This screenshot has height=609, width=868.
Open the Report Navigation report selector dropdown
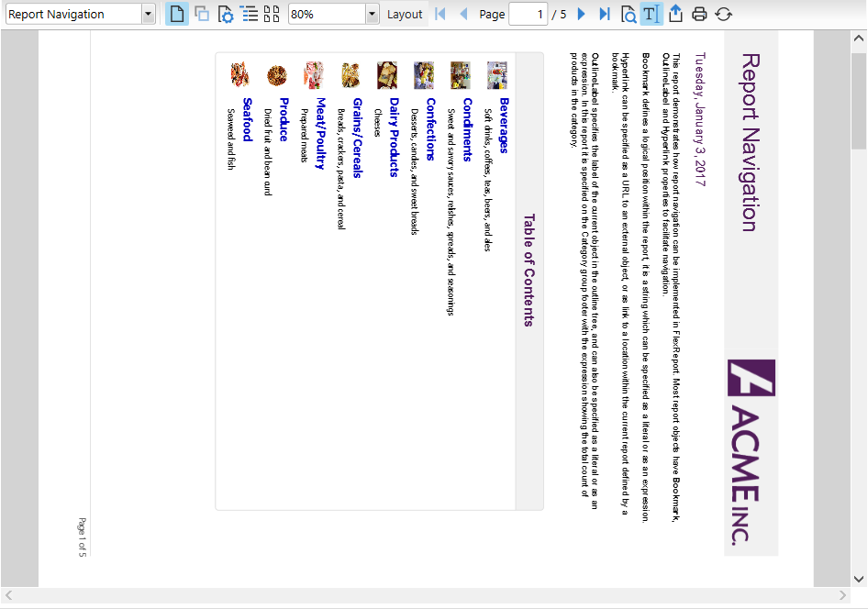[x=148, y=15]
